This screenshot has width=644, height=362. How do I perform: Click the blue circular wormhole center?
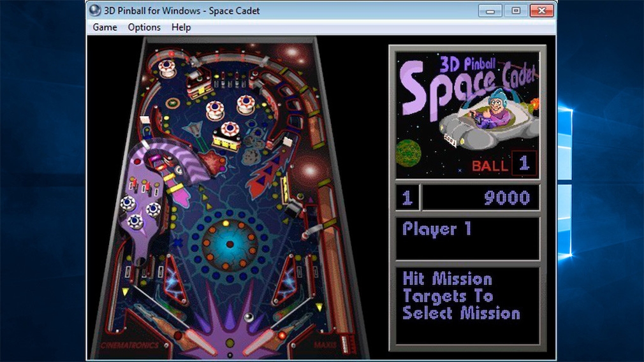coord(229,244)
